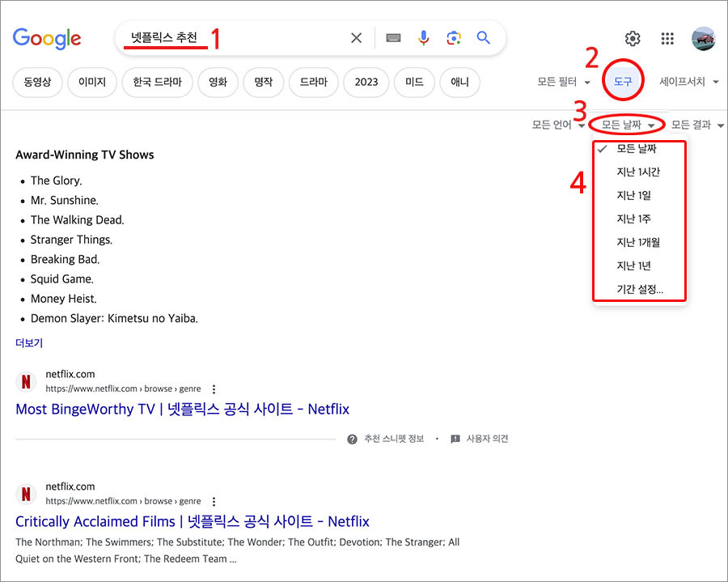Click list item Squid Game.
This screenshot has height=582, width=728.
click(x=62, y=278)
